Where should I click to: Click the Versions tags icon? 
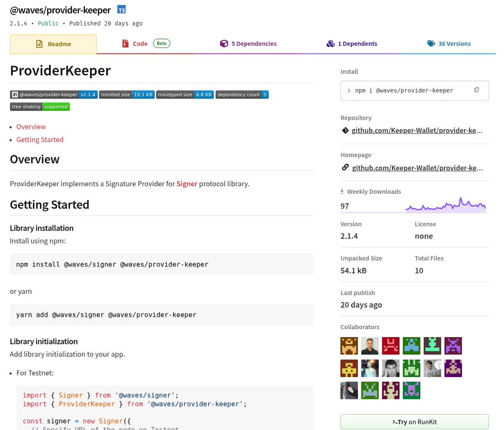431,44
